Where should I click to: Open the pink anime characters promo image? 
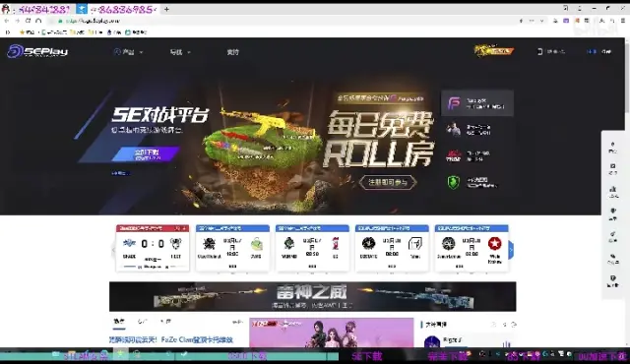pyautogui.click(x=332, y=333)
